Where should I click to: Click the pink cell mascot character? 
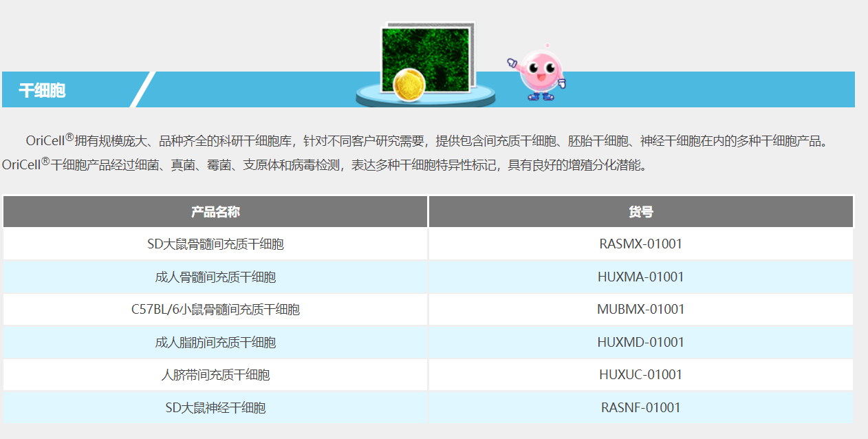[536, 72]
